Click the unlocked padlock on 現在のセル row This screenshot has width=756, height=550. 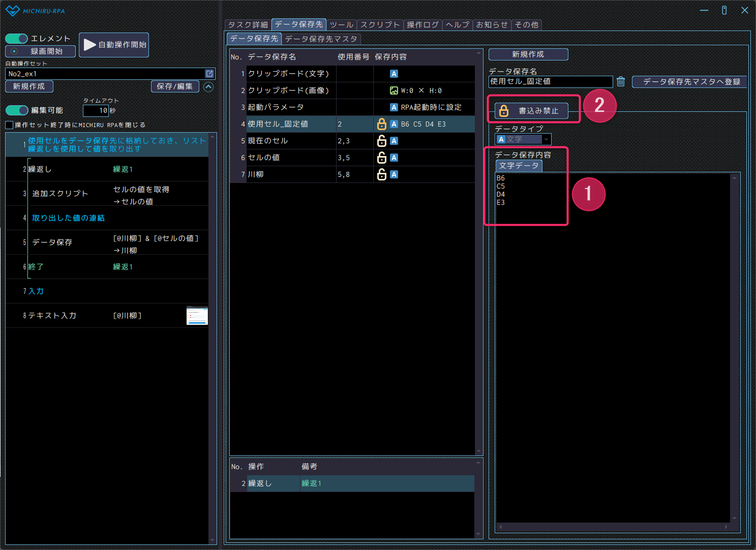(x=381, y=141)
